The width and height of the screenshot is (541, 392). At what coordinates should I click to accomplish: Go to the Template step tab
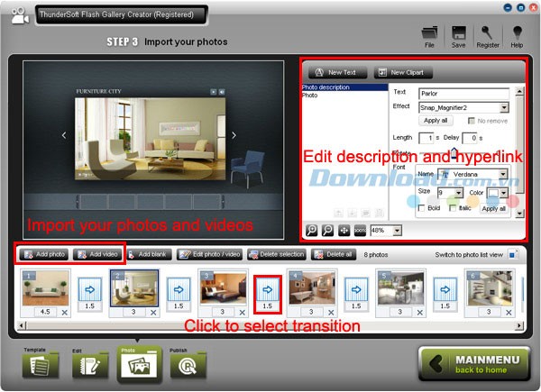[x=40, y=363]
